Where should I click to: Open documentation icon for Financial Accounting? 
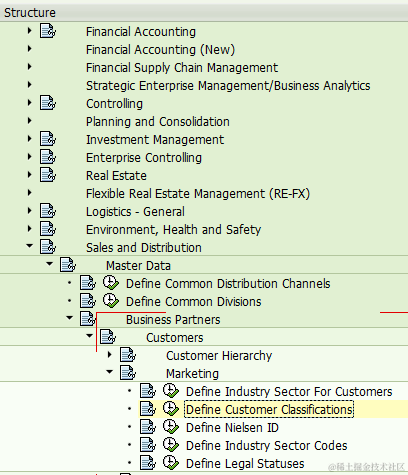click(48, 31)
